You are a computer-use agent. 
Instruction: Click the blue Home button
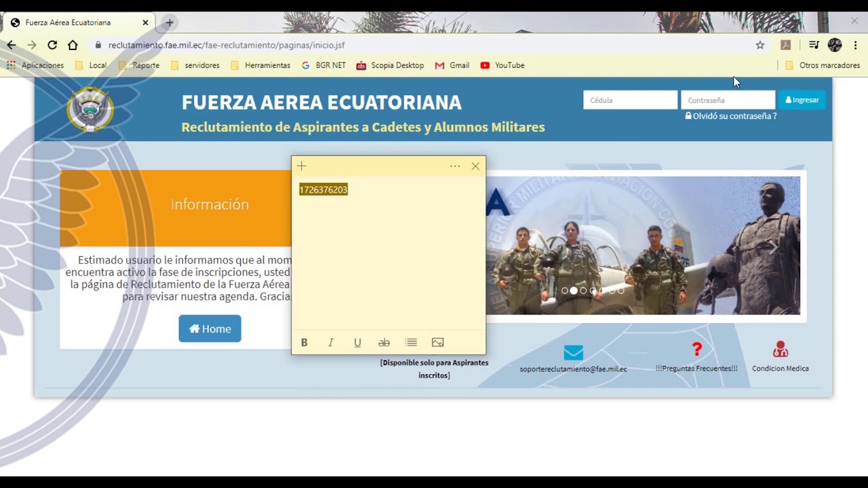click(x=210, y=329)
